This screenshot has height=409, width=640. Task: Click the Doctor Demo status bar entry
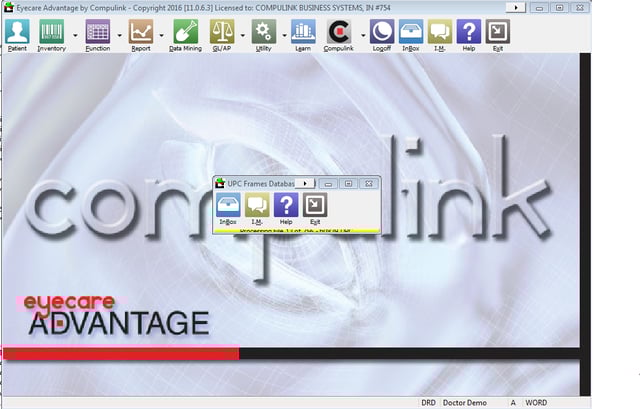[x=465, y=403]
